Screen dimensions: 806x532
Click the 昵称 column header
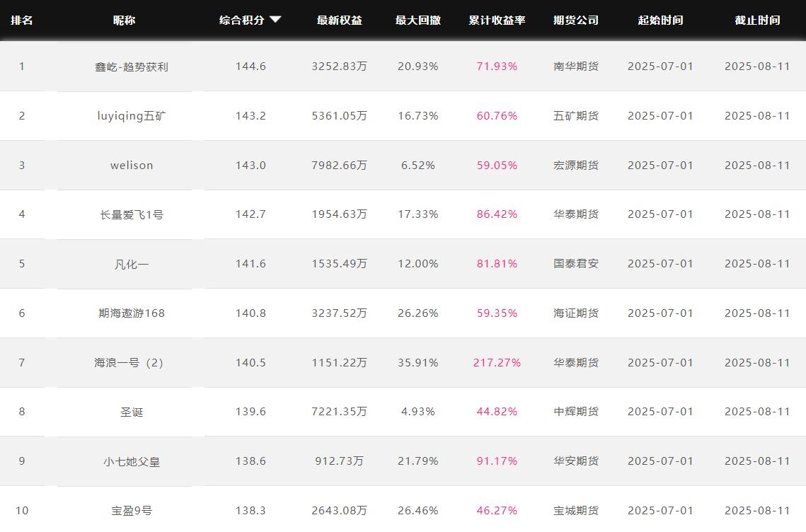[x=125, y=20]
